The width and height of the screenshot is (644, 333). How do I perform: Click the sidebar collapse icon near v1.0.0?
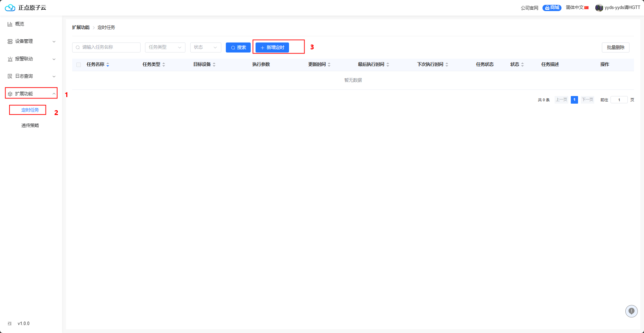pyautogui.click(x=10, y=324)
